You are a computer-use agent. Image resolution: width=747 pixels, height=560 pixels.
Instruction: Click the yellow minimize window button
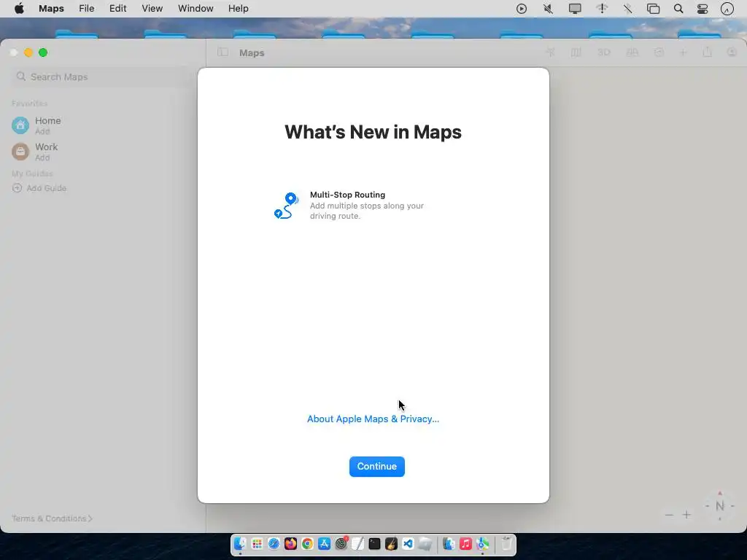pos(28,52)
